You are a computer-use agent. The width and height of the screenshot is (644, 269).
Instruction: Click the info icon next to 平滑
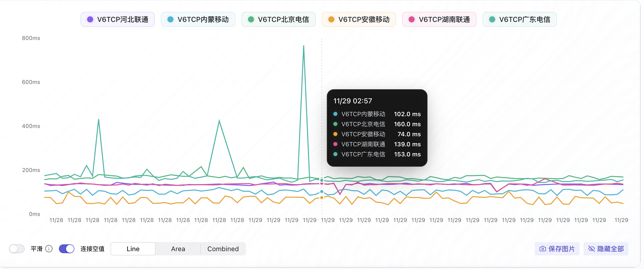pyautogui.click(x=49, y=249)
